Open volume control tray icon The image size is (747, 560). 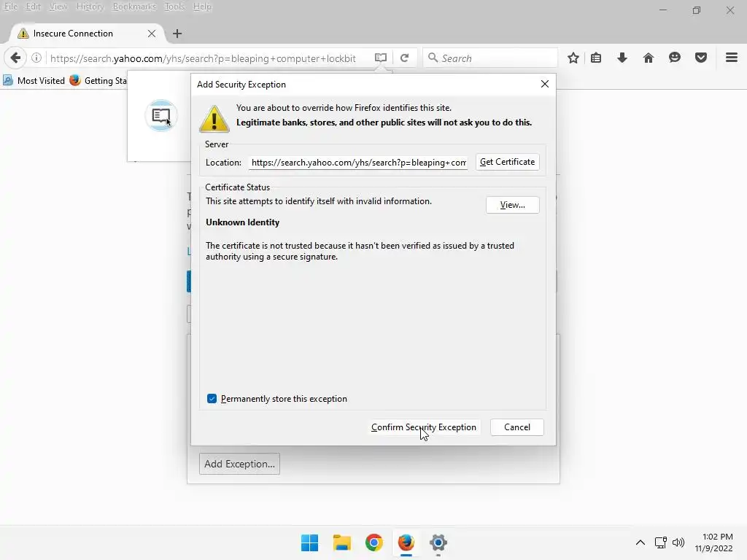(678, 542)
